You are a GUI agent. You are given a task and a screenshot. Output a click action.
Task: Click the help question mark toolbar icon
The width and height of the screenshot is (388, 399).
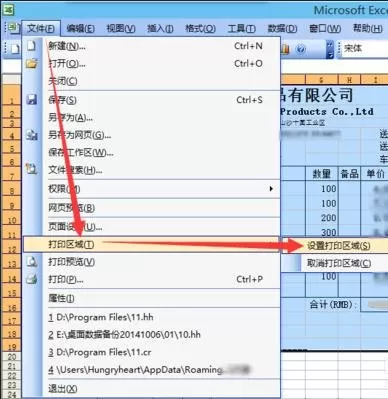point(300,49)
